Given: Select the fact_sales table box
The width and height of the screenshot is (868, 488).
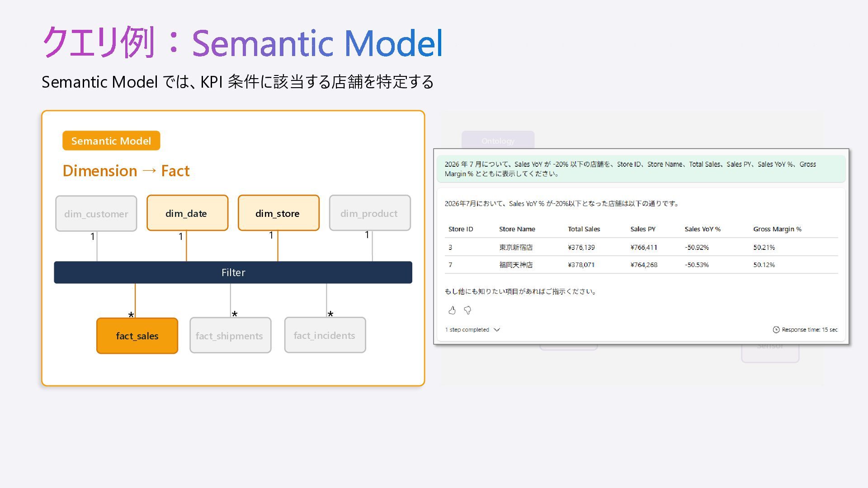Looking at the screenshot, I should [x=137, y=336].
